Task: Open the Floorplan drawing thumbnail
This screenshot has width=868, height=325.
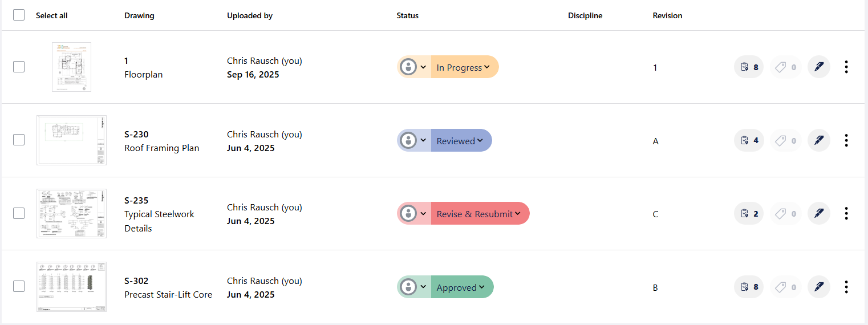Action: 71,67
